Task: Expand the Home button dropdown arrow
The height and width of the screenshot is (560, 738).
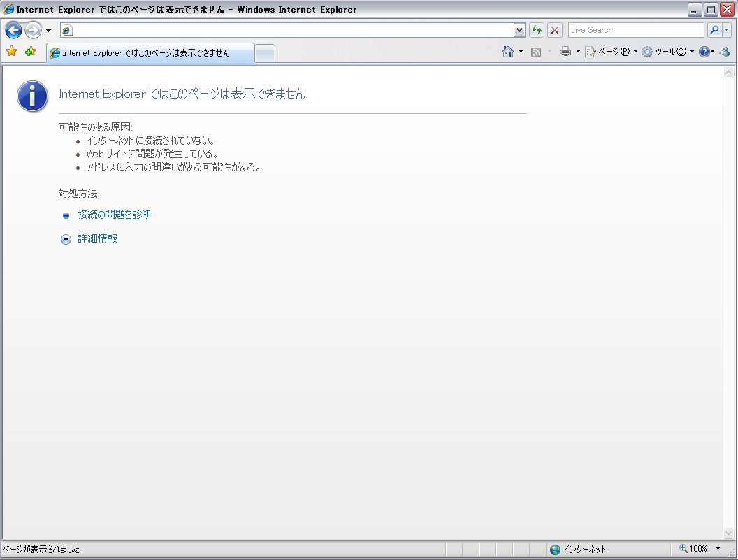Action: pyautogui.click(x=521, y=52)
